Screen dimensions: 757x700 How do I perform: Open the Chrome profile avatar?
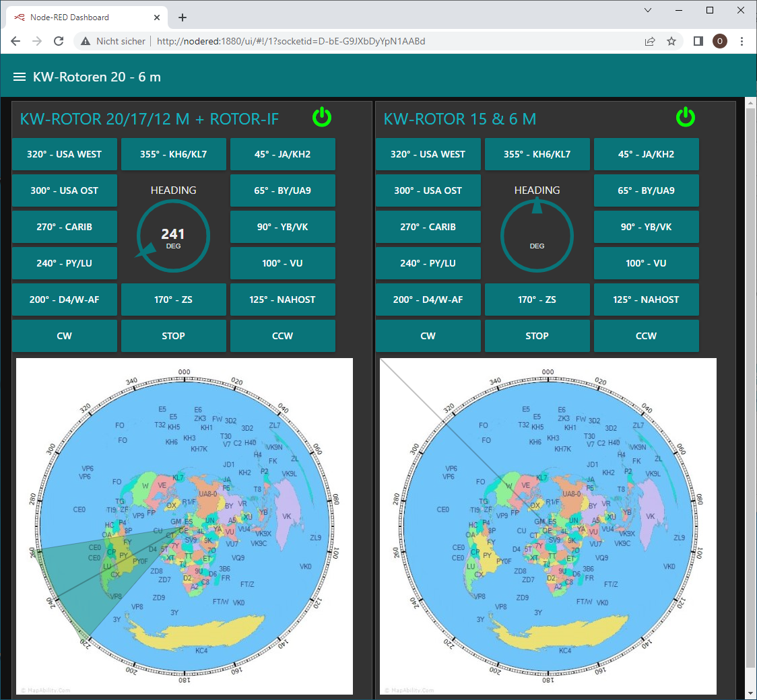click(720, 41)
